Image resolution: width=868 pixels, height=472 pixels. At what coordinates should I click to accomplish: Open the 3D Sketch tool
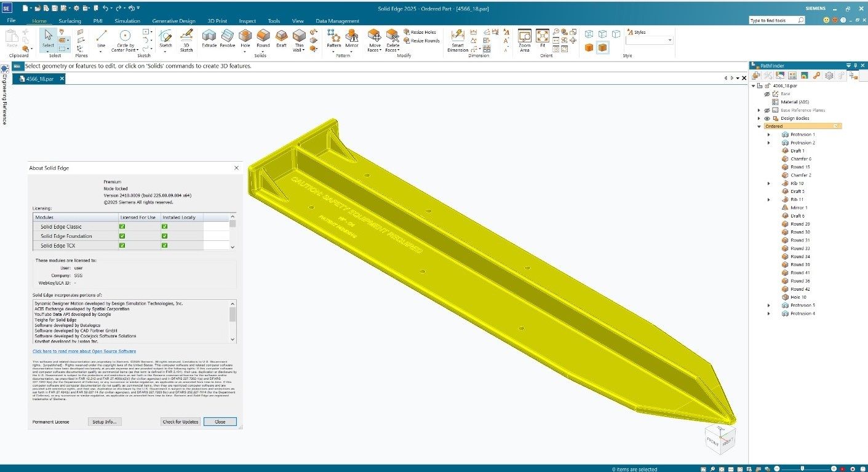tap(186, 39)
